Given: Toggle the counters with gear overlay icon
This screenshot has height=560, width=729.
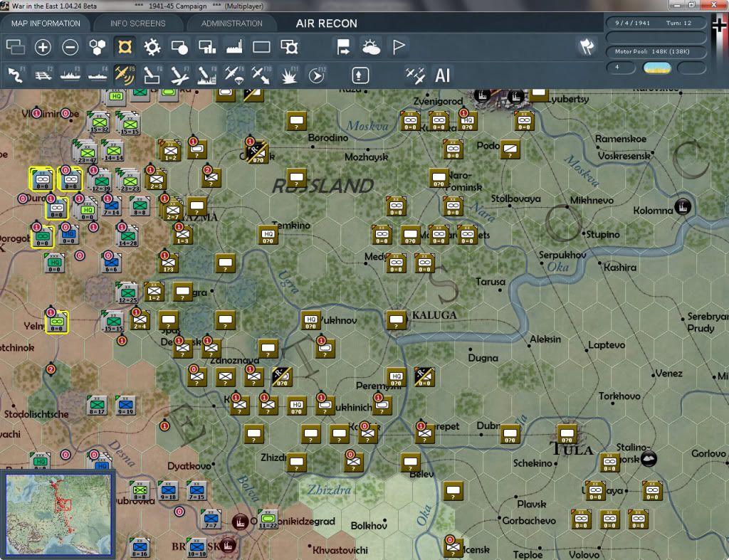Looking at the screenshot, I should pos(289,47).
